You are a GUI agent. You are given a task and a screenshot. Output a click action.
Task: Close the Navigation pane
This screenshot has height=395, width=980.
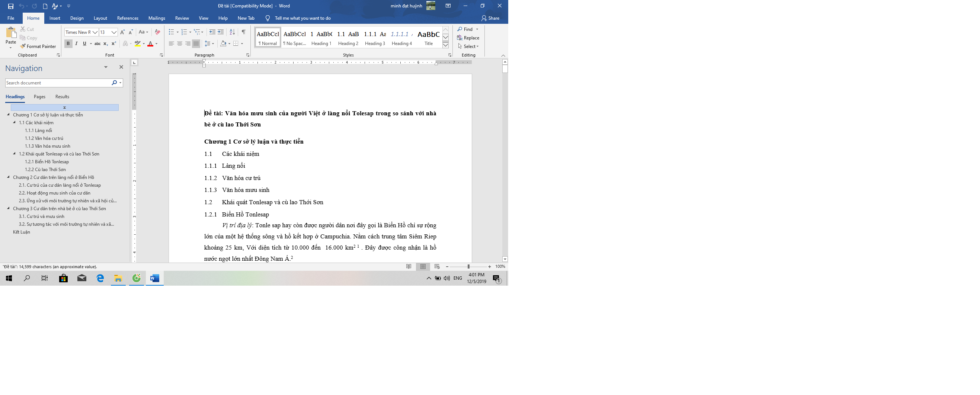click(121, 67)
